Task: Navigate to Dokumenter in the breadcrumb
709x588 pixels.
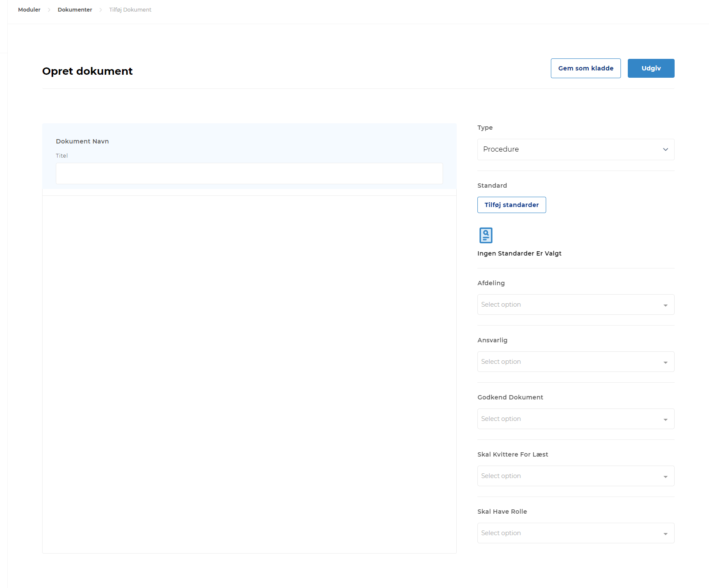Action: [x=75, y=10]
